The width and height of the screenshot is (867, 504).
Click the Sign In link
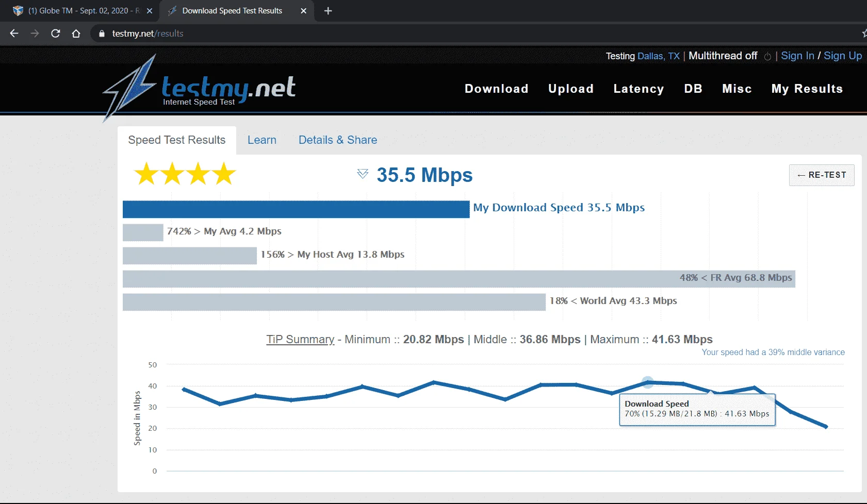pyautogui.click(x=797, y=56)
